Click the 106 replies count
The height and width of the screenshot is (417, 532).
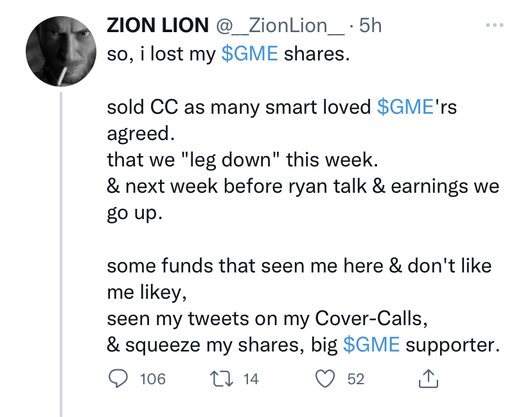[x=152, y=379]
